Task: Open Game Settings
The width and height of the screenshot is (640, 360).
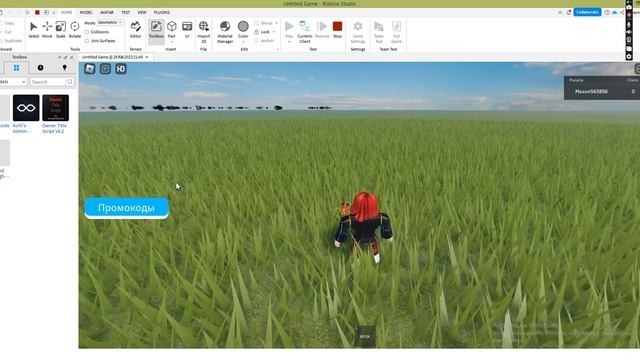Action: (x=358, y=32)
